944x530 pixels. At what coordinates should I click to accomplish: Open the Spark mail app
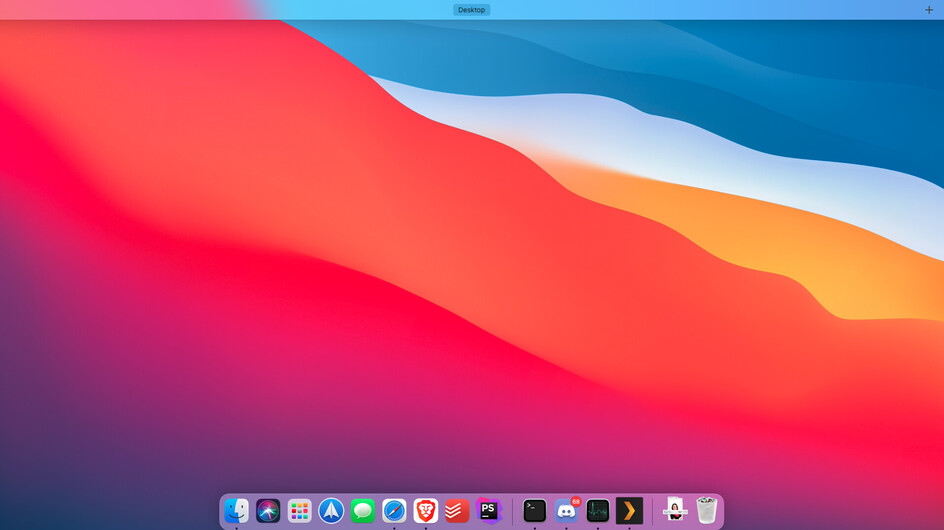click(x=331, y=511)
